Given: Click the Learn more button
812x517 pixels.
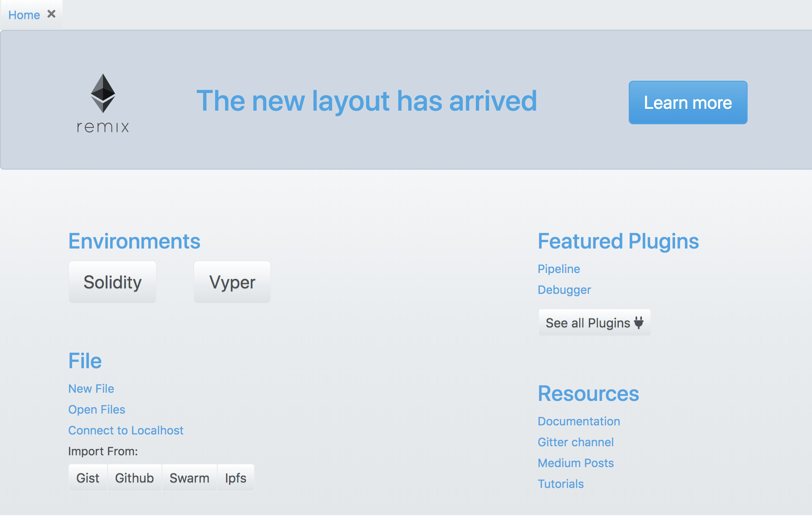Looking at the screenshot, I should point(688,102).
